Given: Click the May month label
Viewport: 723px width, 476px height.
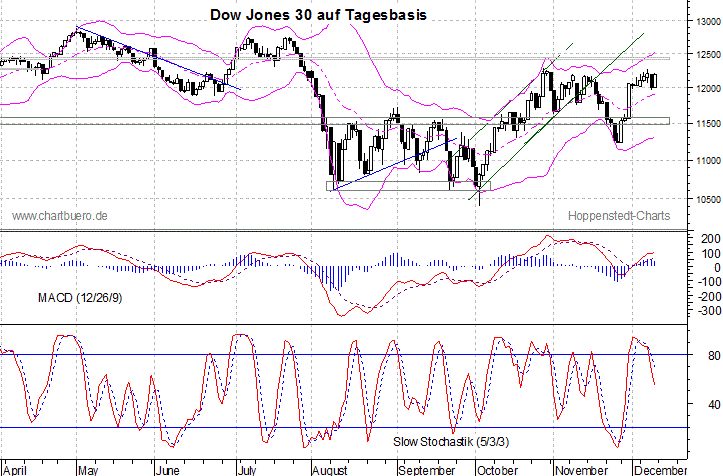Looking at the screenshot, I should [x=88, y=470].
